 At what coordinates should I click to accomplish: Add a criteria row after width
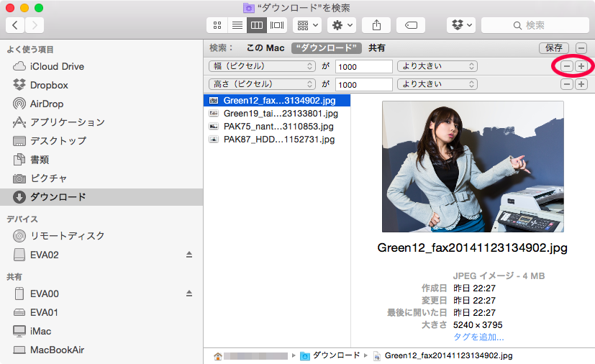pyautogui.click(x=581, y=66)
